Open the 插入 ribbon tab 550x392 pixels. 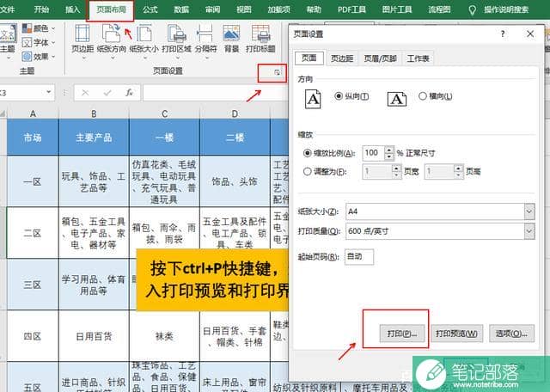tap(72, 9)
